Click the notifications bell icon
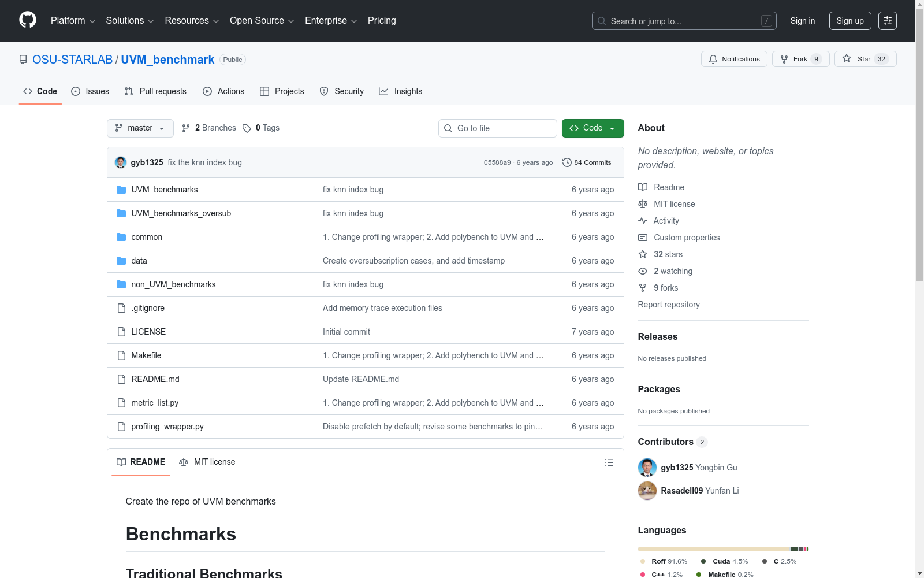This screenshot has width=924, height=578. point(713,59)
